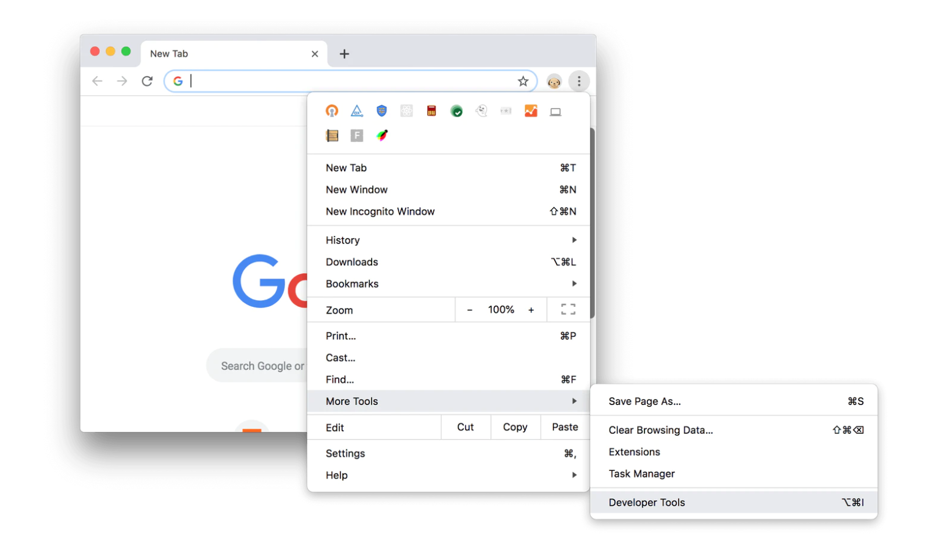Click the blue shield extension icon
Image resolution: width=930 pixels, height=560 pixels.
382,111
